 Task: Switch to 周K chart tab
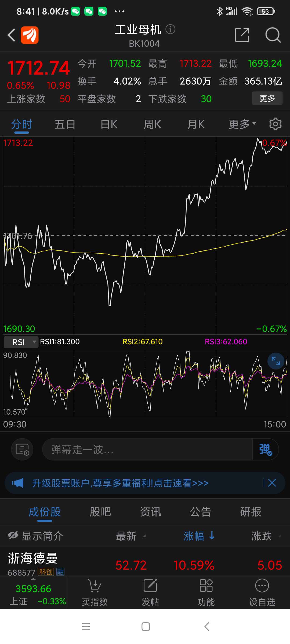152,124
